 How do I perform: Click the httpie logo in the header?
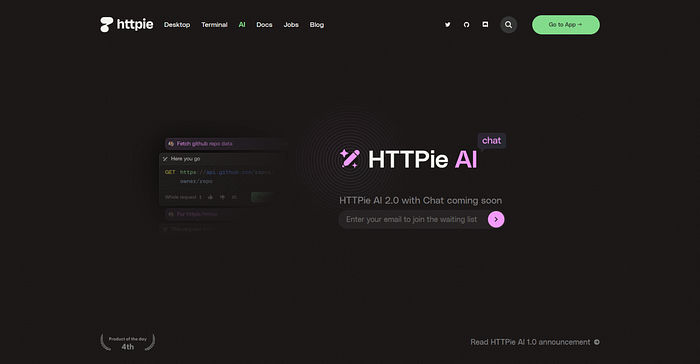point(126,25)
